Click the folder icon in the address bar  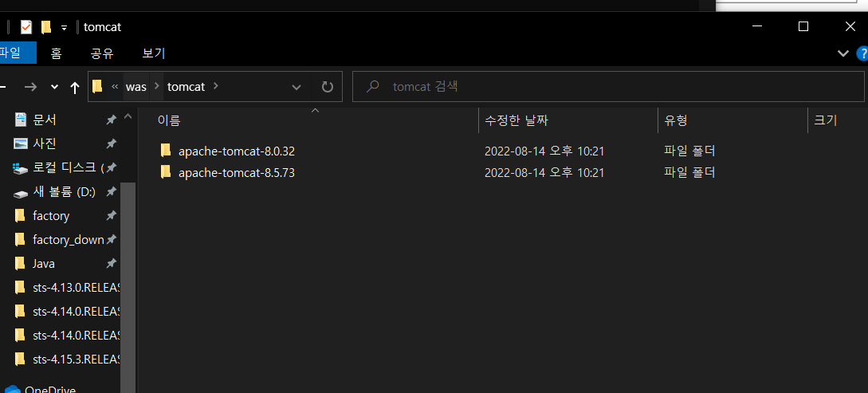click(x=97, y=86)
